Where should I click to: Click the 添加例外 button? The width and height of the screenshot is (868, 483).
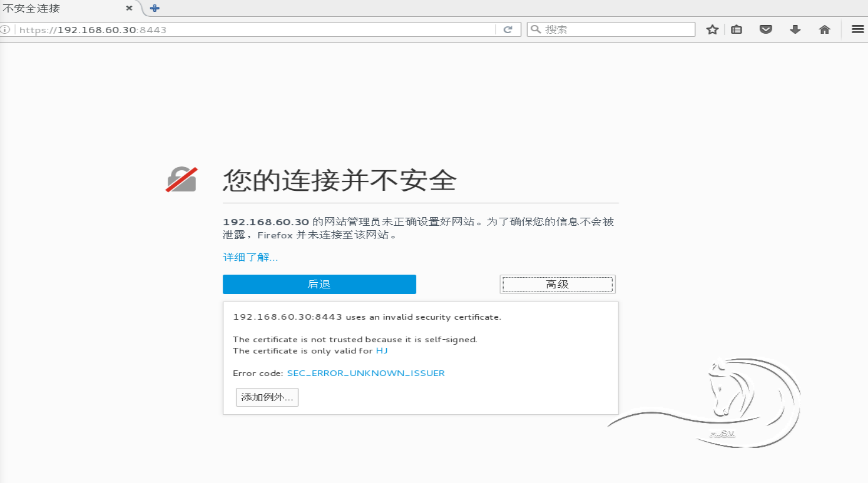pyautogui.click(x=267, y=397)
